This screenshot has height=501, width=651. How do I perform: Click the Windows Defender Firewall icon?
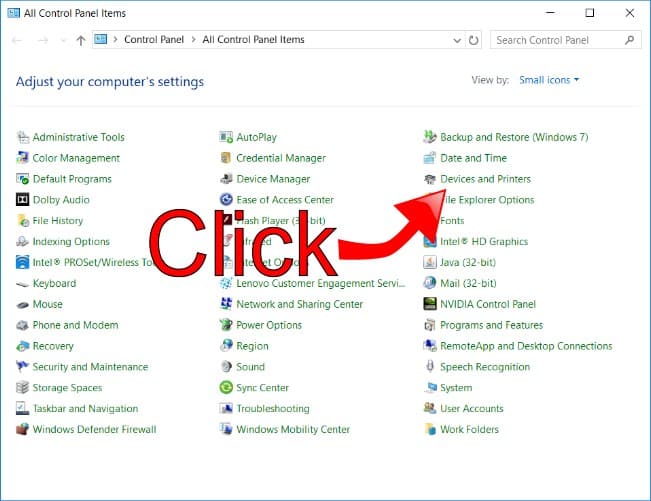pos(23,430)
